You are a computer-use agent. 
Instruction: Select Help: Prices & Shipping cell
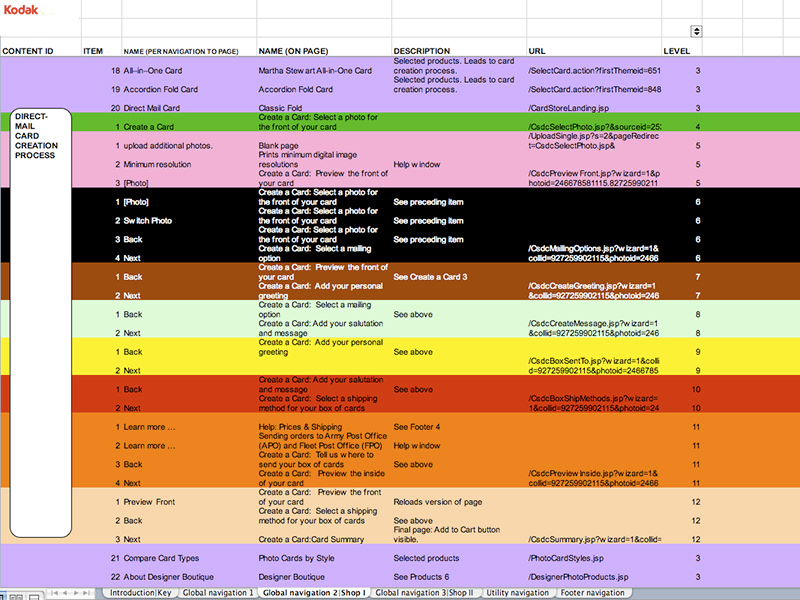[x=300, y=427]
